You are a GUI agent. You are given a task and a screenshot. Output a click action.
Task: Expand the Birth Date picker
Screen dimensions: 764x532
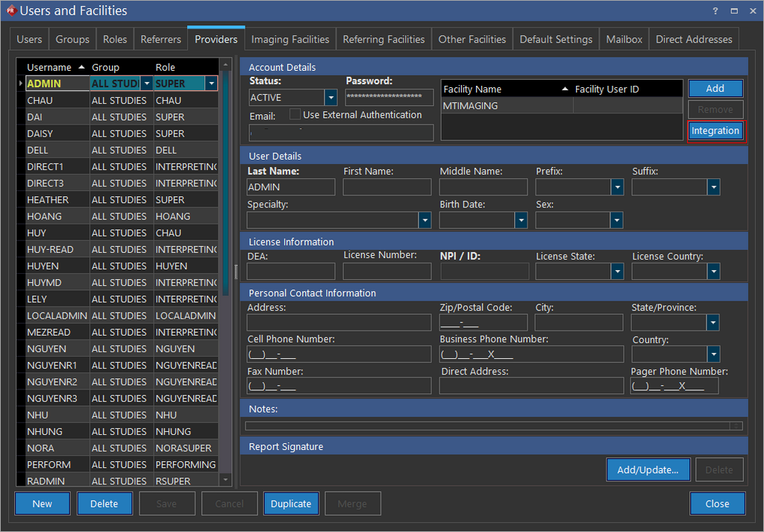521,220
